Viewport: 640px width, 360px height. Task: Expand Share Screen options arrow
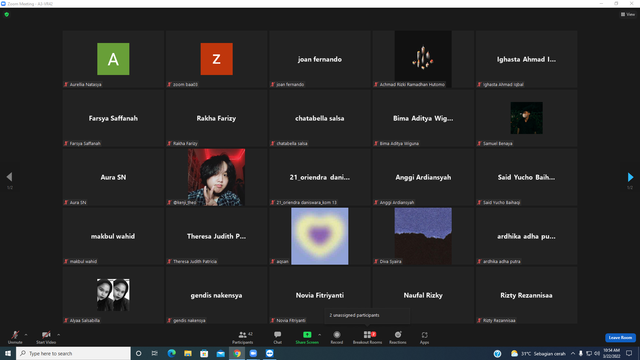pos(320,335)
